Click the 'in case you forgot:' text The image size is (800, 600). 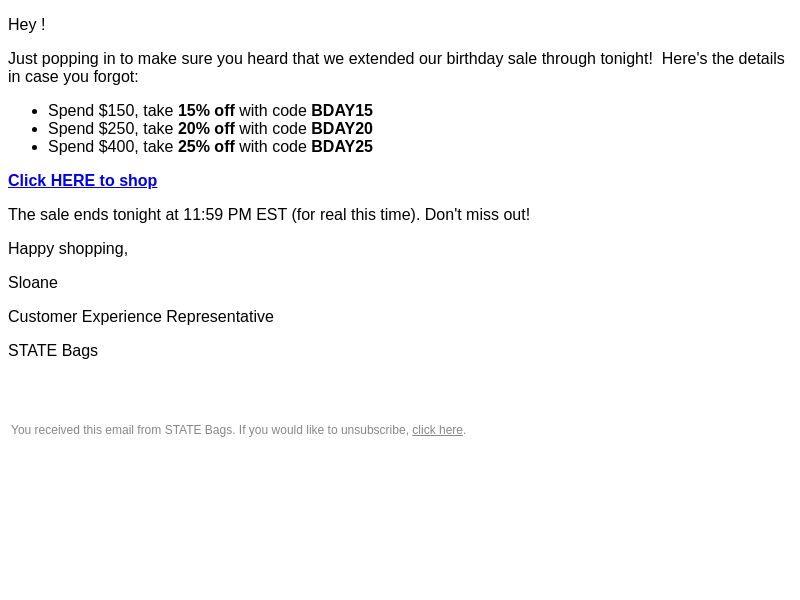[x=73, y=77]
